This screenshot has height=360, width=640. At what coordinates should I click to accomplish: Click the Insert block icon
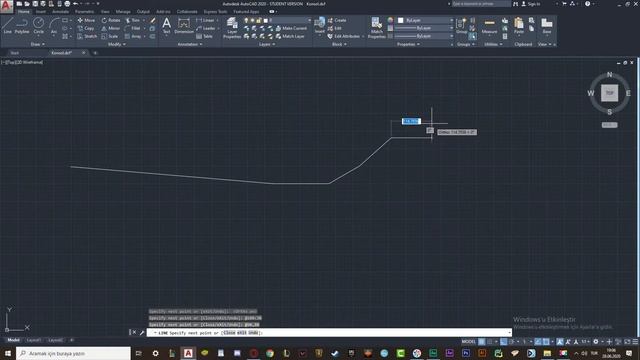coord(320,24)
